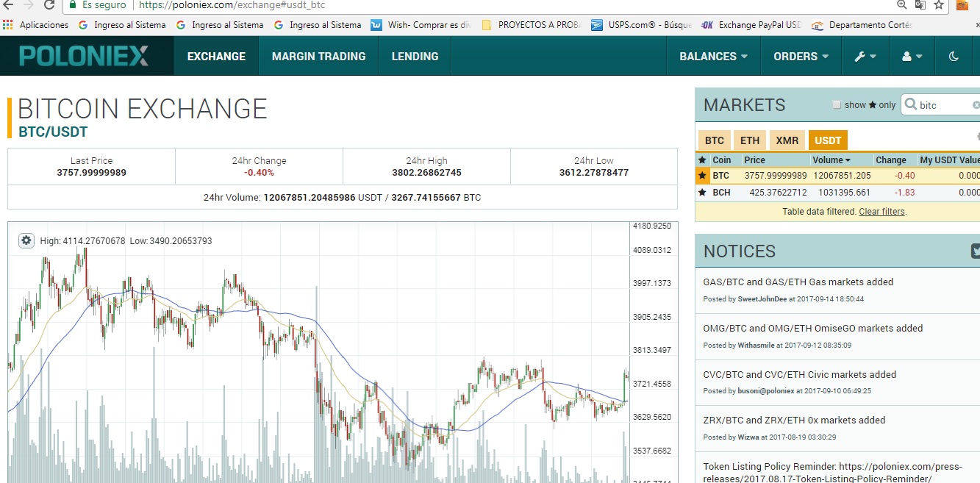980x483 pixels.
Task: Toggle the star on BTC market row
Action: tap(702, 176)
